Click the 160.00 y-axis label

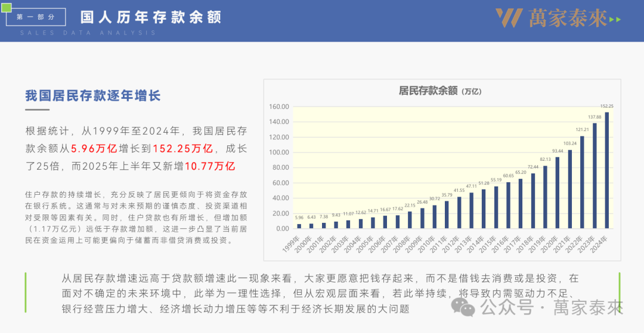pos(279,107)
